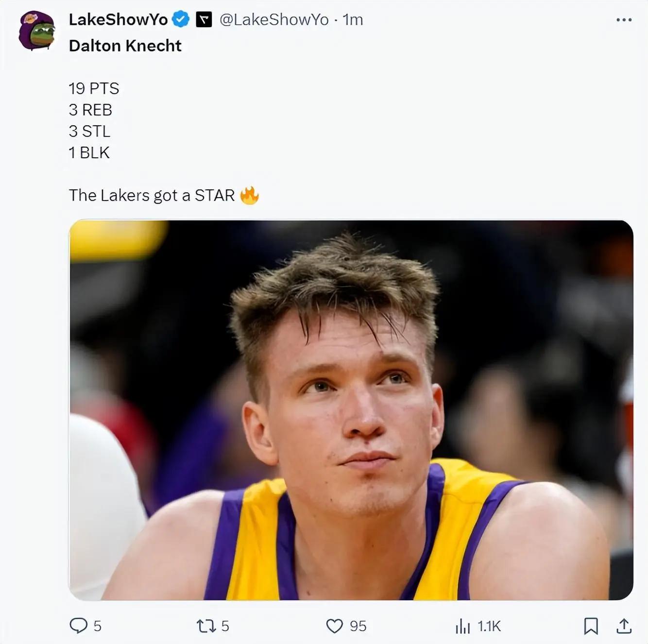Click the repost count 5
Image resolution: width=648 pixels, height=644 pixels.
point(225,626)
